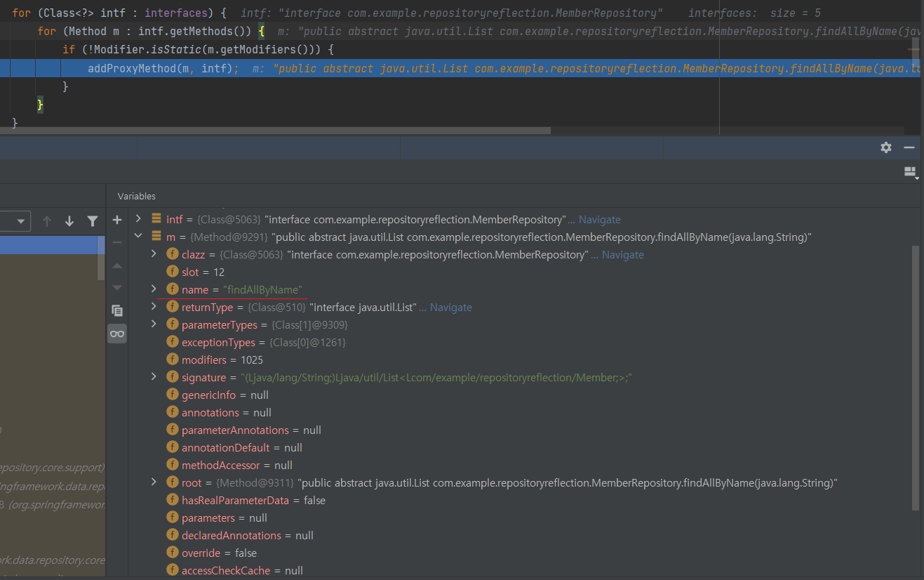
Task: Expand the intf variable node
Action: (x=138, y=219)
